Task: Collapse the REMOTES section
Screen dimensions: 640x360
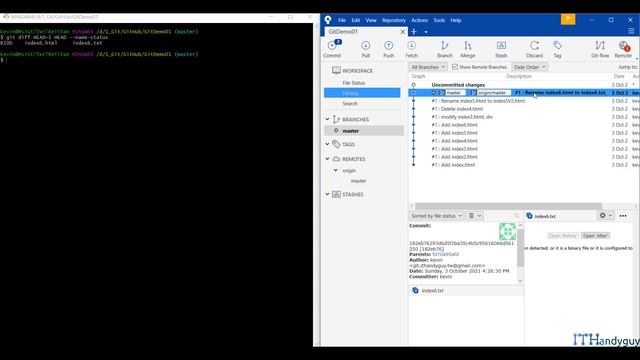Action: 327,159
